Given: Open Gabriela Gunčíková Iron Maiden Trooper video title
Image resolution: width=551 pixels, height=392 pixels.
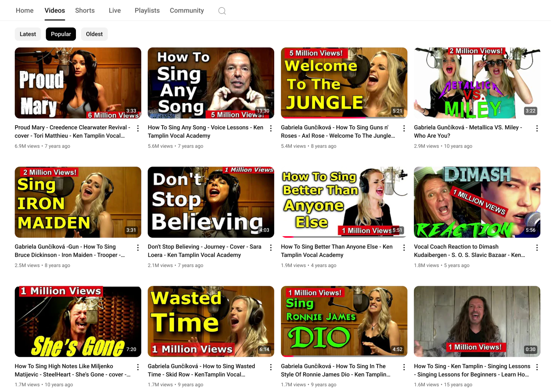Looking at the screenshot, I should [70, 251].
